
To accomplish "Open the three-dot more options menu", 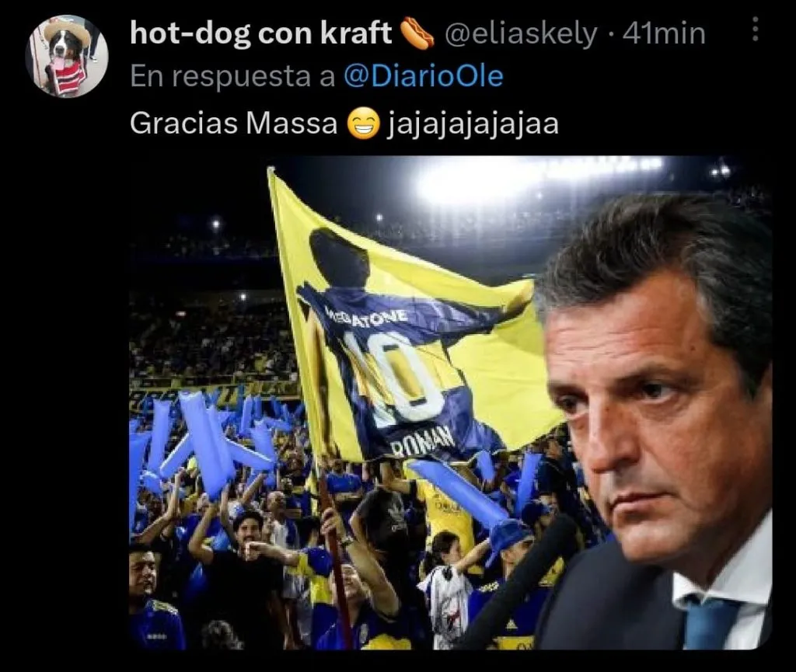I will point(755,29).
